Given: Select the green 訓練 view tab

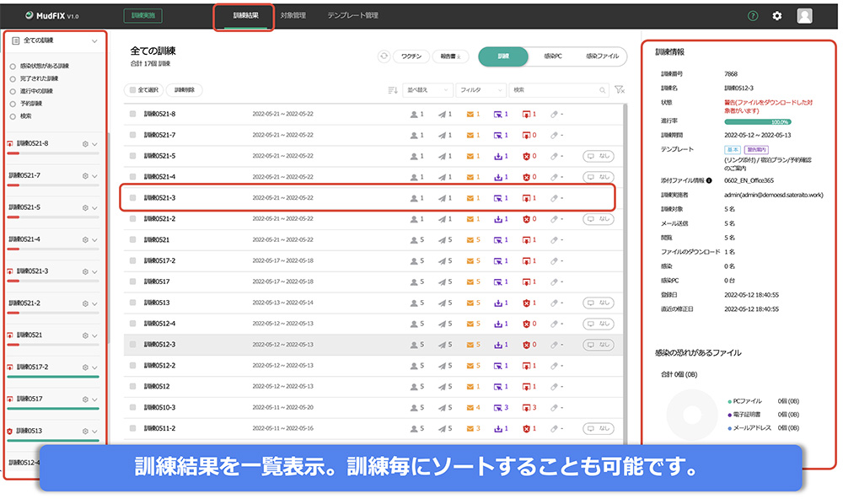Looking at the screenshot, I should pyautogui.click(x=503, y=56).
